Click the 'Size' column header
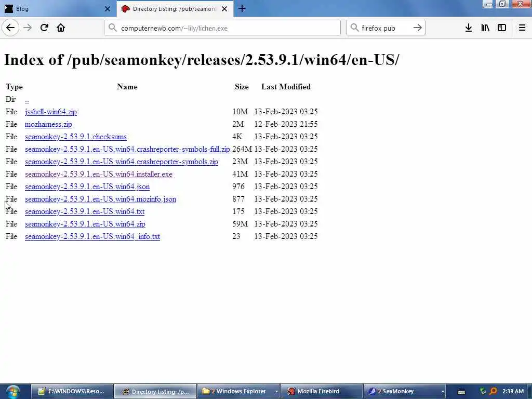This screenshot has width=532, height=399. coord(242,87)
